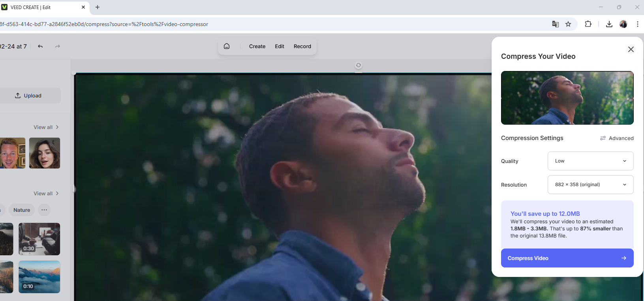
Task: Click the home icon in top toolbar
Action: pyautogui.click(x=227, y=46)
